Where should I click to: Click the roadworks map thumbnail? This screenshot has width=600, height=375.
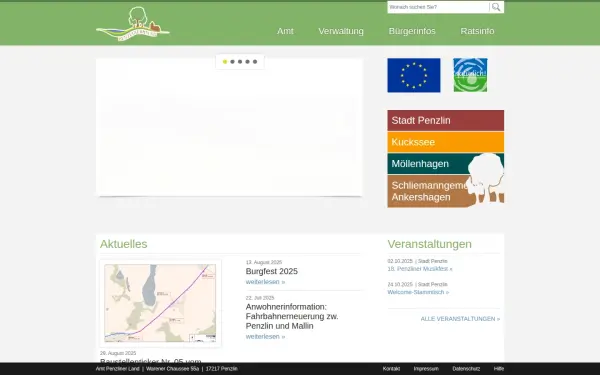tap(160, 303)
